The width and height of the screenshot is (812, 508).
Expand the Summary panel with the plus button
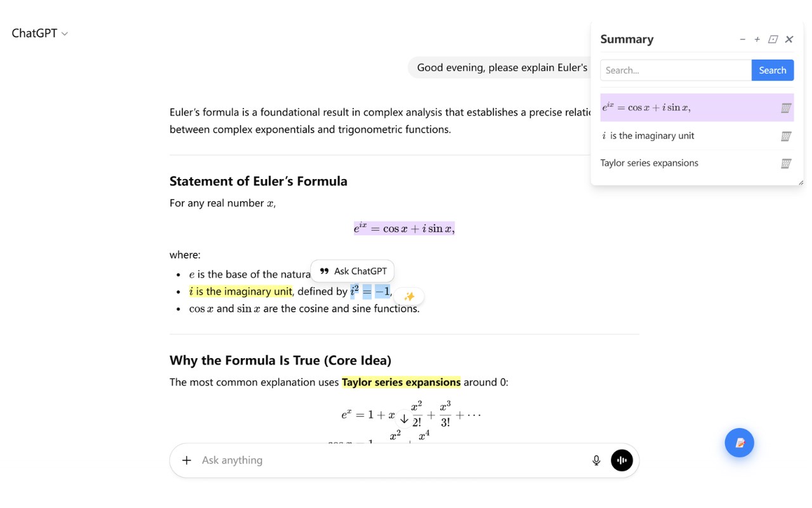coord(757,39)
